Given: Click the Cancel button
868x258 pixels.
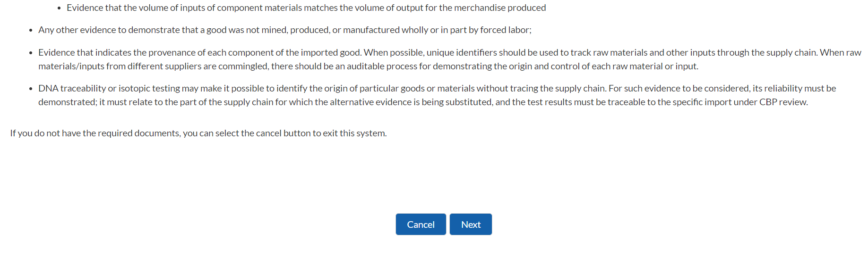Looking at the screenshot, I should (x=421, y=225).
